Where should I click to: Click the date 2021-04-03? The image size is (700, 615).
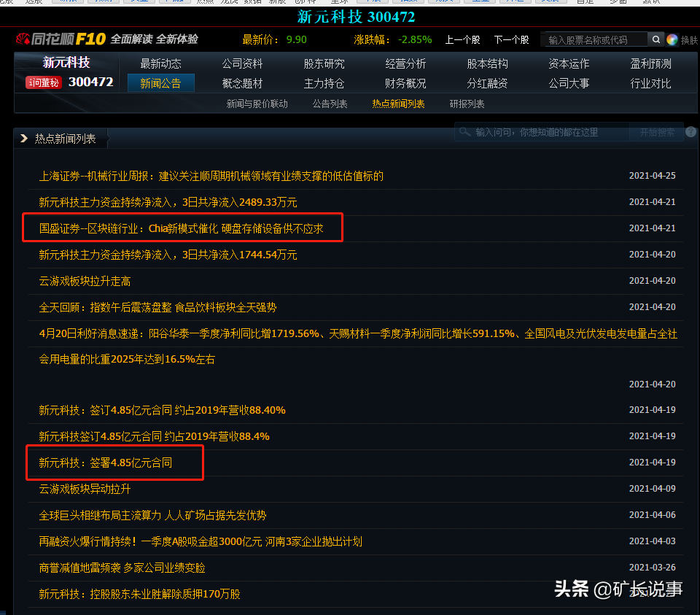[x=652, y=541]
